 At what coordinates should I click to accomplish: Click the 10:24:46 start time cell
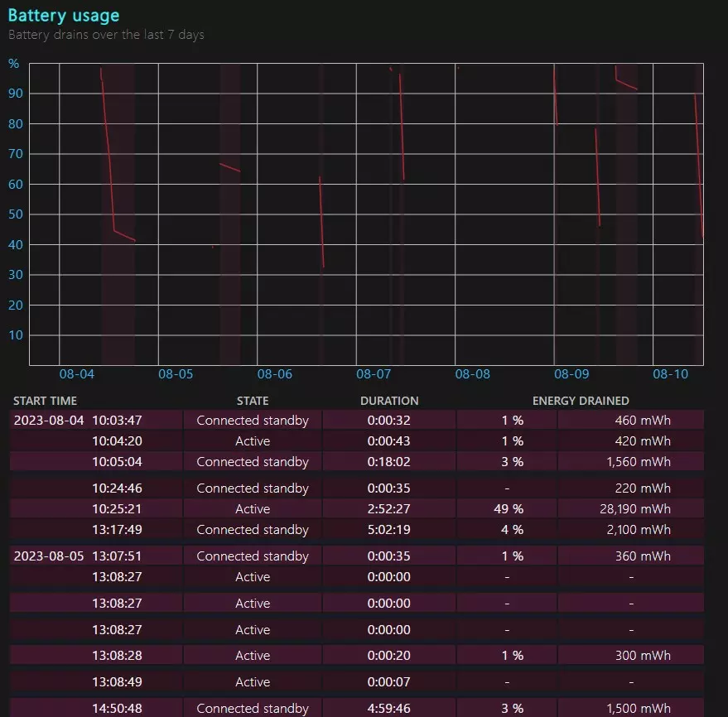117,488
